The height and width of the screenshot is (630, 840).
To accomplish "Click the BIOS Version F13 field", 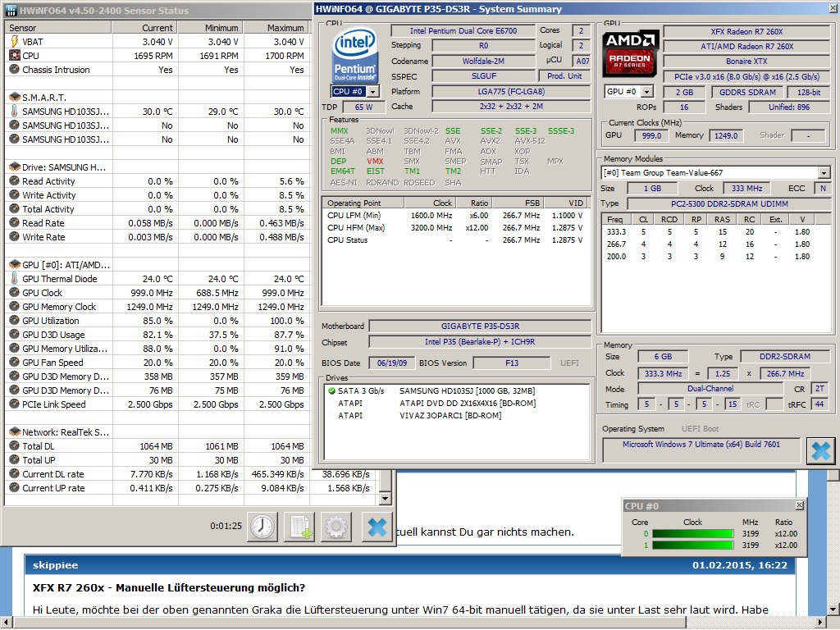I will coord(512,363).
